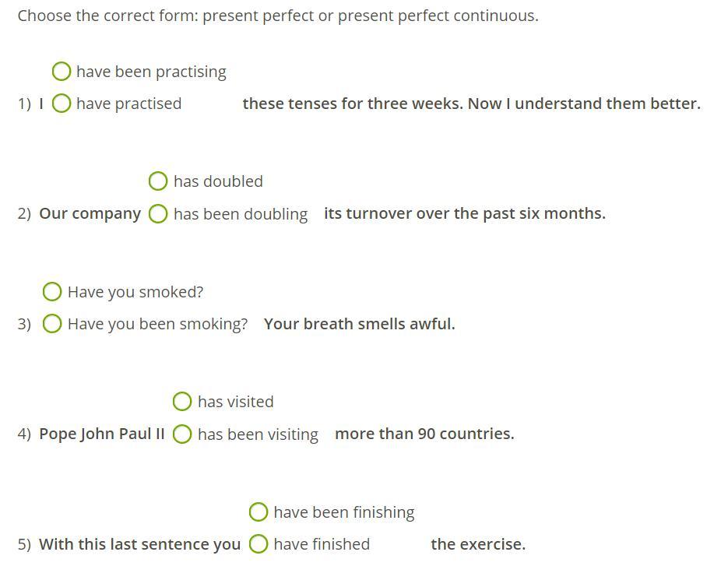Choose the 'have been finishing' radio option

tap(258, 512)
